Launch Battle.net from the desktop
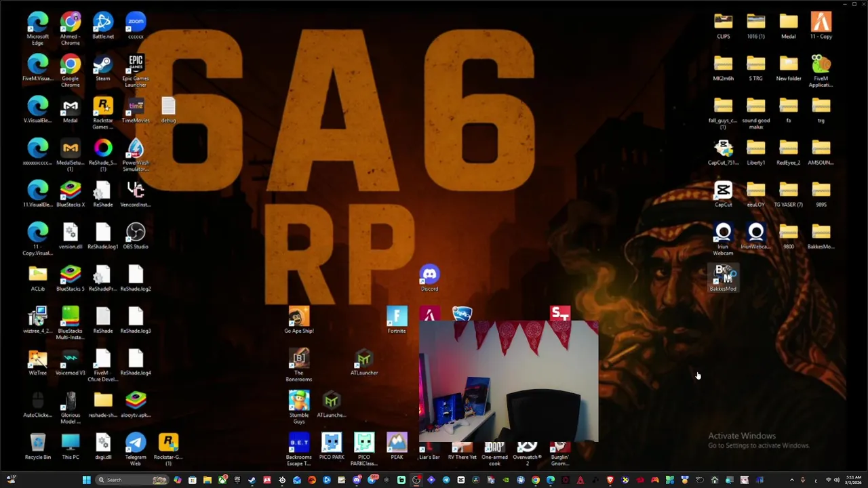 coord(103,26)
